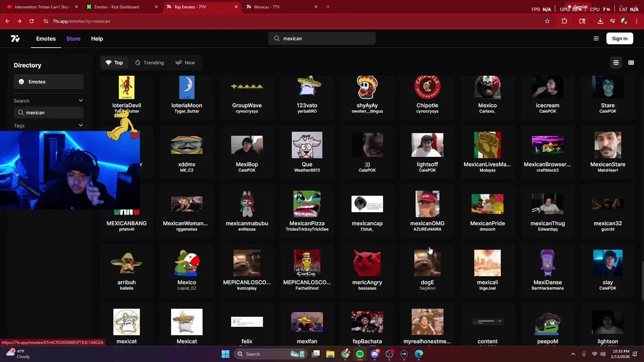This screenshot has width=644, height=362.
Task: Open the MexicanPride emote
Action: tap(488, 212)
